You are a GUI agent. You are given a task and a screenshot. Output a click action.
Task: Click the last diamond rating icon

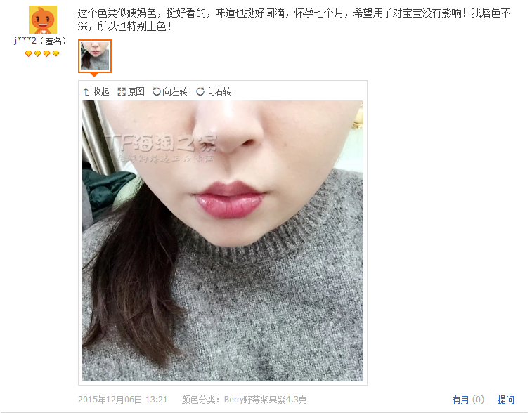(x=56, y=53)
